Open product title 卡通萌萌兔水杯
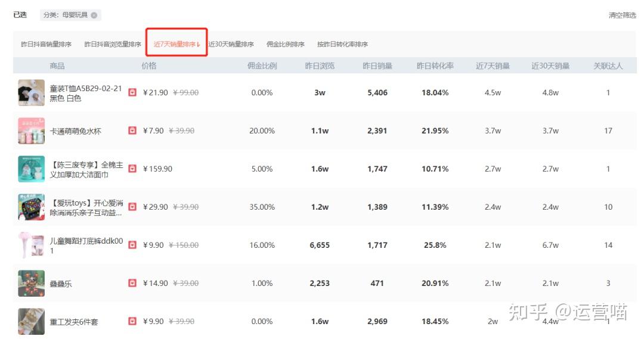Viewport: 644px width, 339px height. [75, 131]
